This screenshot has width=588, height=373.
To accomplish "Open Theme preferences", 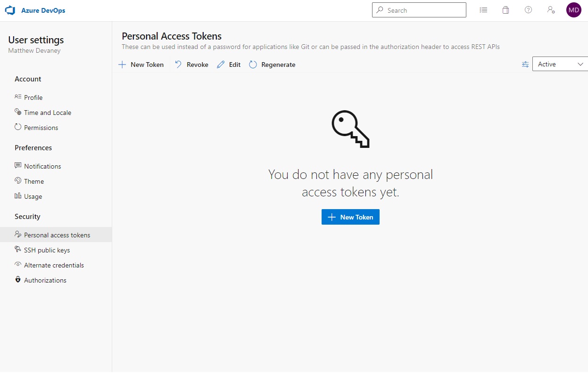I will (x=34, y=181).
